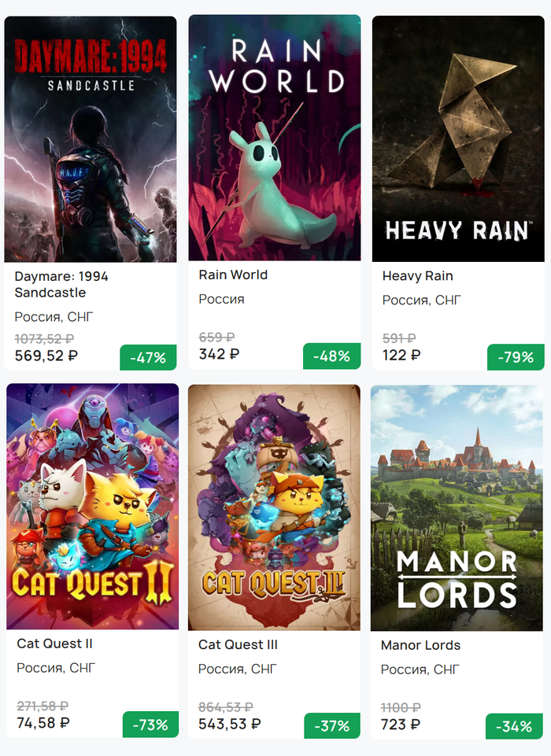
Task: Click the Daymare: 1994 Sandcastle title link
Action: (x=61, y=285)
